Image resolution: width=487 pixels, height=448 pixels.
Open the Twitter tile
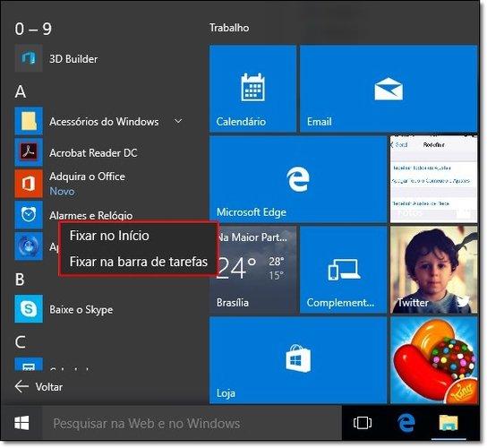pyautogui.click(x=434, y=270)
